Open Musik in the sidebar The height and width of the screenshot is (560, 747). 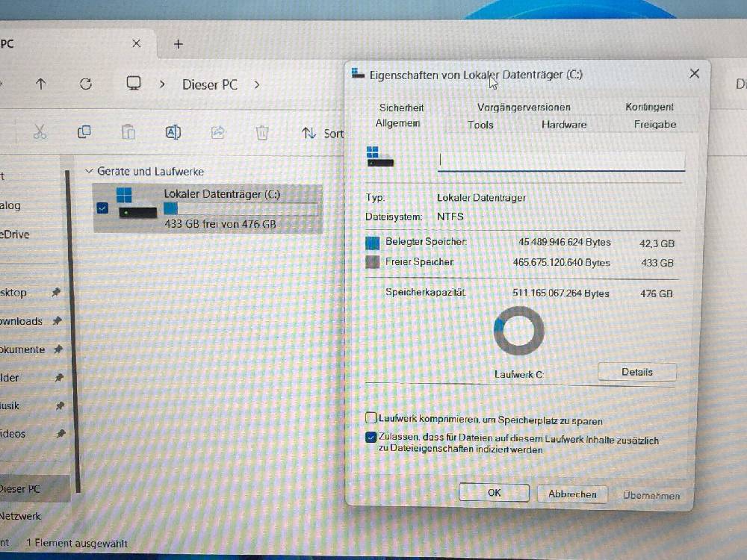click(x=10, y=405)
